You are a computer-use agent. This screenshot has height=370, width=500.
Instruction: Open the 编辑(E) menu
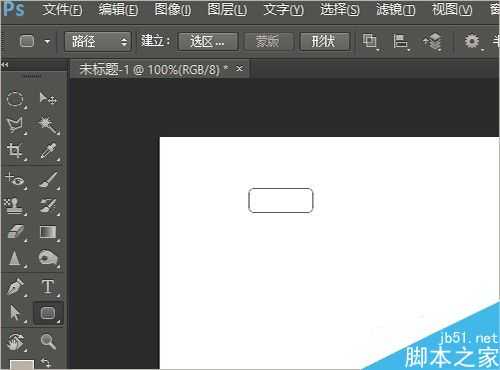pyautogui.click(x=118, y=9)
